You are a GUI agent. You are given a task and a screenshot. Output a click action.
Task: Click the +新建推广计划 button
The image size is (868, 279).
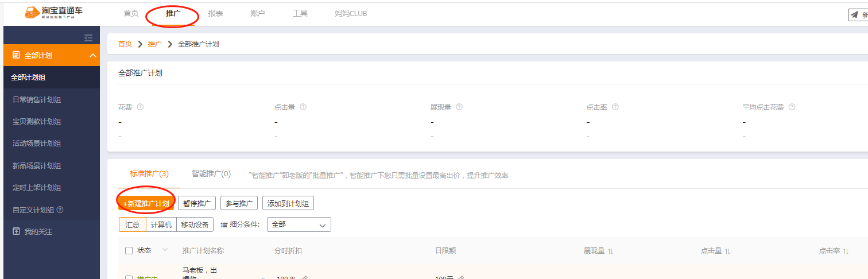(x=146, y=204)
